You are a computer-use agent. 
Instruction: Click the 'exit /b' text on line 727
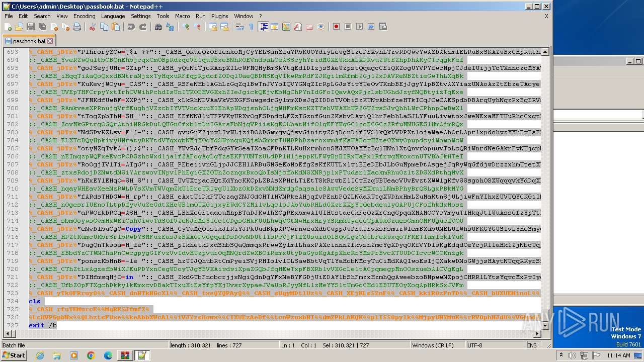(43, 325)
